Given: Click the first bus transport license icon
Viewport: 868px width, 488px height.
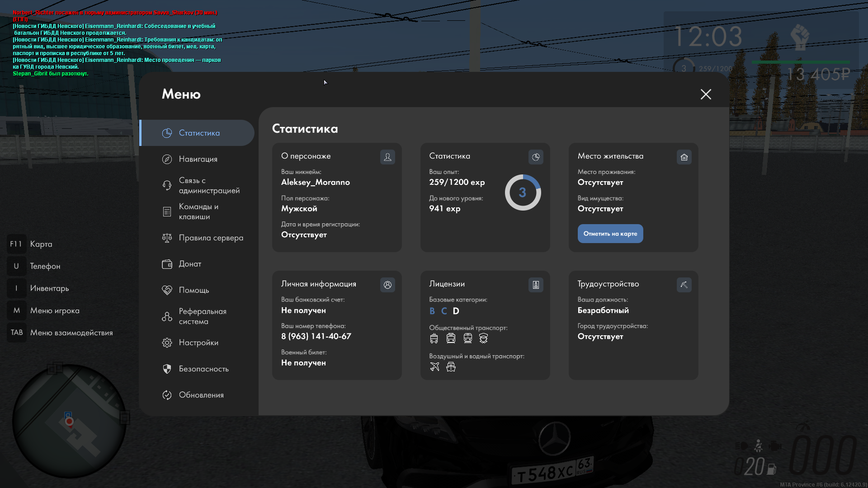Looking at the screenshot, I should point(434,338).
